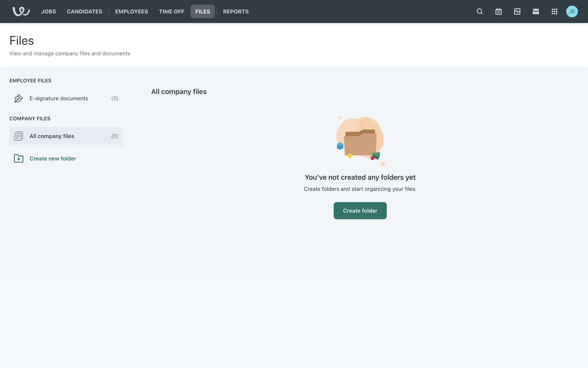Image resolution: width=588 pixels, height=368 pixels.
Task: Select the Files tab
Action: (x=202, y=11)
